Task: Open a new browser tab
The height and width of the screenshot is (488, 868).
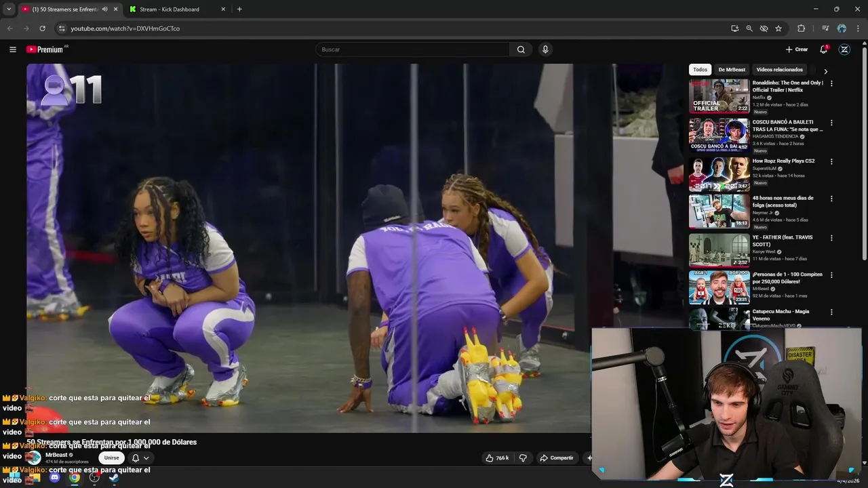Action: click(x=239, y=9)
